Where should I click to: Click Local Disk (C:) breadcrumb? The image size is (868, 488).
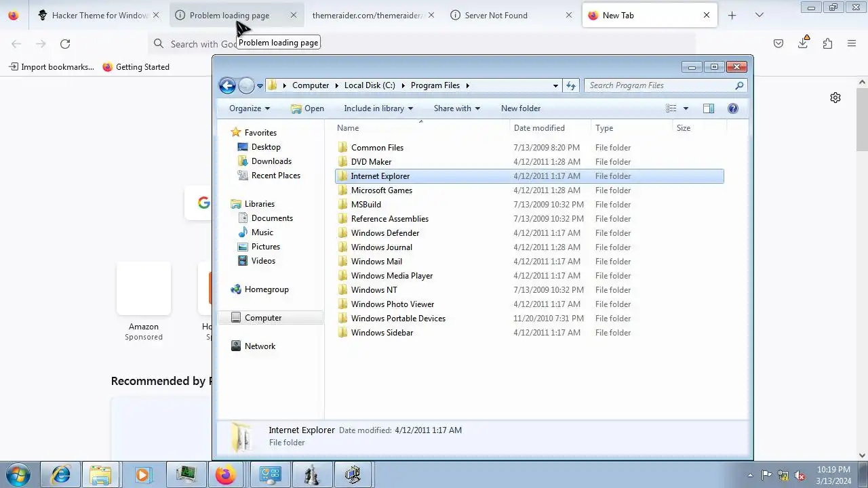tap(370, 85)
